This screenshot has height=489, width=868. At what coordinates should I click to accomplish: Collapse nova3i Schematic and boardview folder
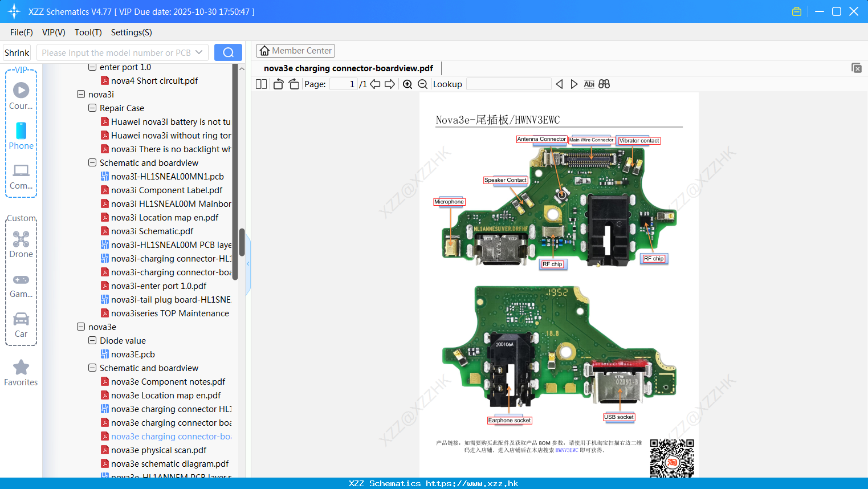click(x=92, y=162)
